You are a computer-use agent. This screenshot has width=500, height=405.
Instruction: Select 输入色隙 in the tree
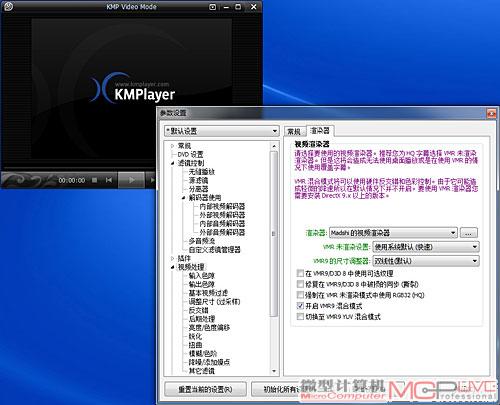202,276
